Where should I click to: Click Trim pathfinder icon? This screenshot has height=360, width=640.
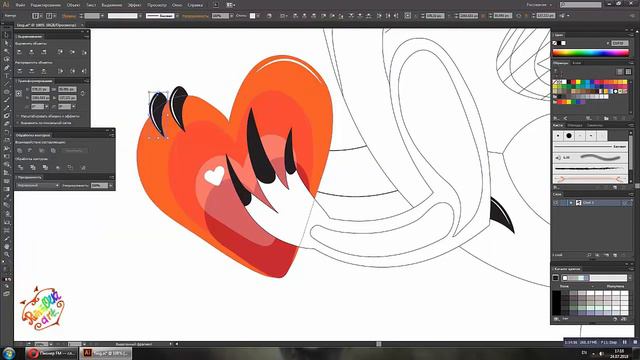[33, 167]
